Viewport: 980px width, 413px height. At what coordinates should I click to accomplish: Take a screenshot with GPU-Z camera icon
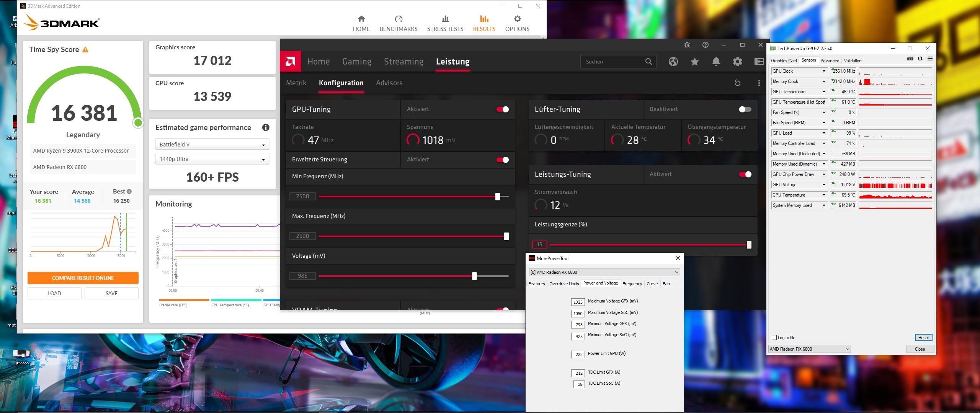tap(910, 59)
